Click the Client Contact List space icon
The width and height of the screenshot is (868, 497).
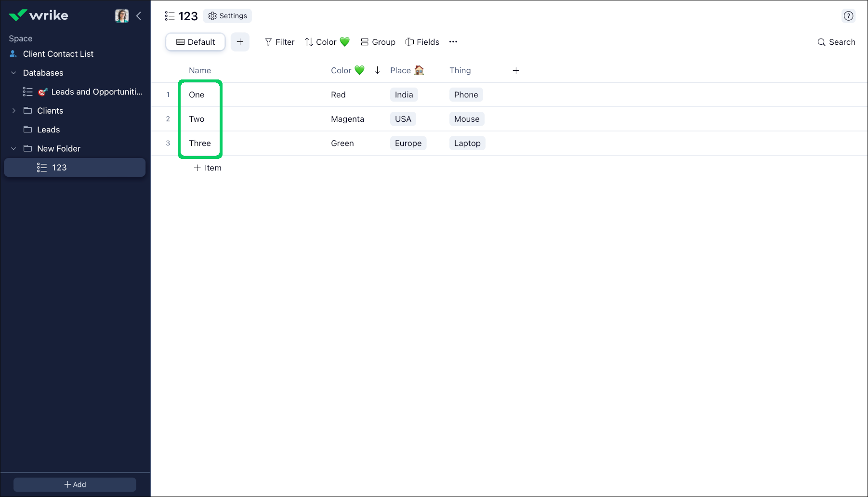click(13, 54)
